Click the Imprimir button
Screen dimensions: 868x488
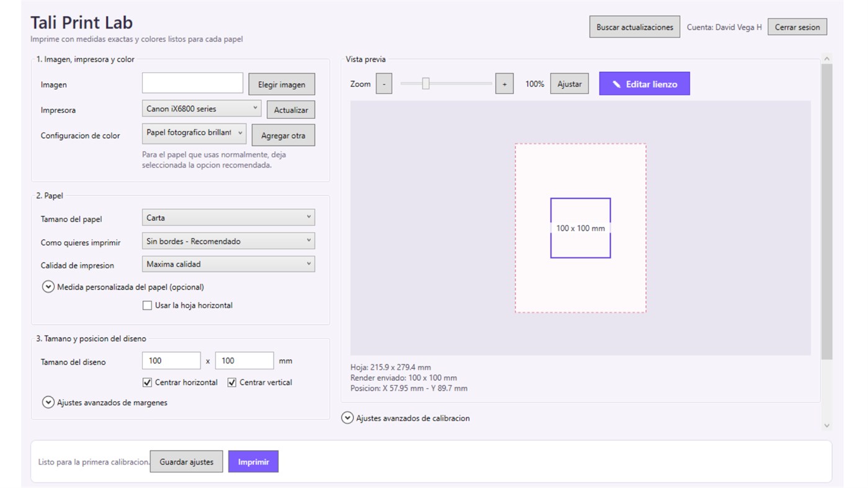(x=253, y=462)
